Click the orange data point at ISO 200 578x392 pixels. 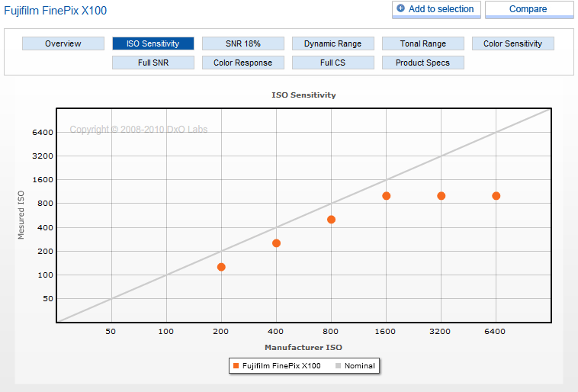click(221, 267)
